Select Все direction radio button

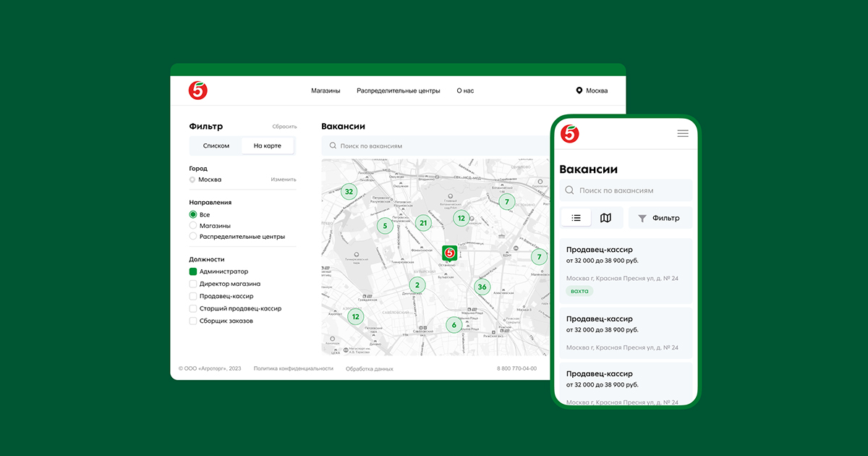193,215
